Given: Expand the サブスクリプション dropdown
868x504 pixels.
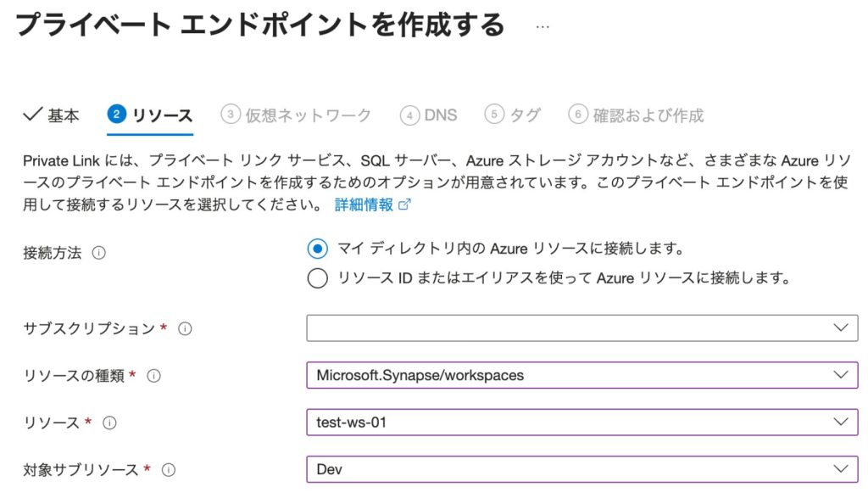Looking at the screenshot, I should point(581,328).
